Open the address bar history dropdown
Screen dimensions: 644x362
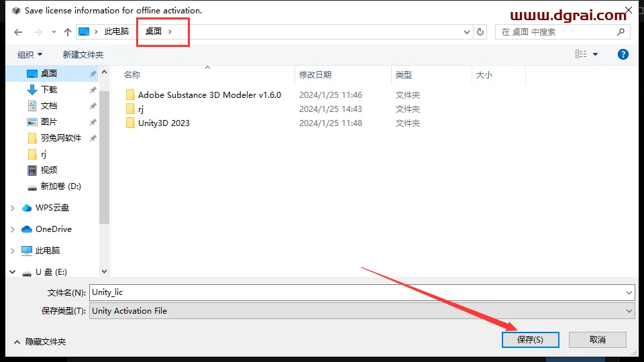[467, 32]
